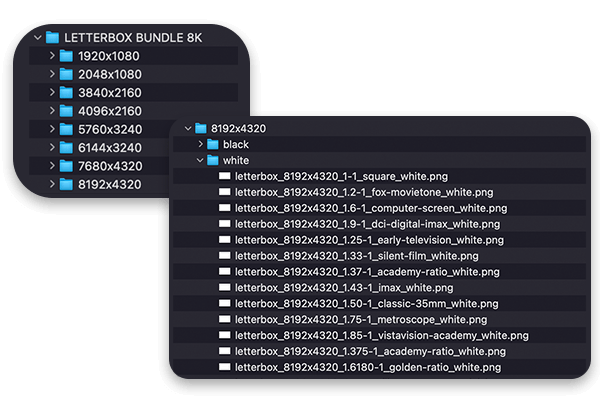Image resolution: width=600 pixels, height=397 pixels.
Task: Select the 1920x1080 folder icon
Action: 66,56
